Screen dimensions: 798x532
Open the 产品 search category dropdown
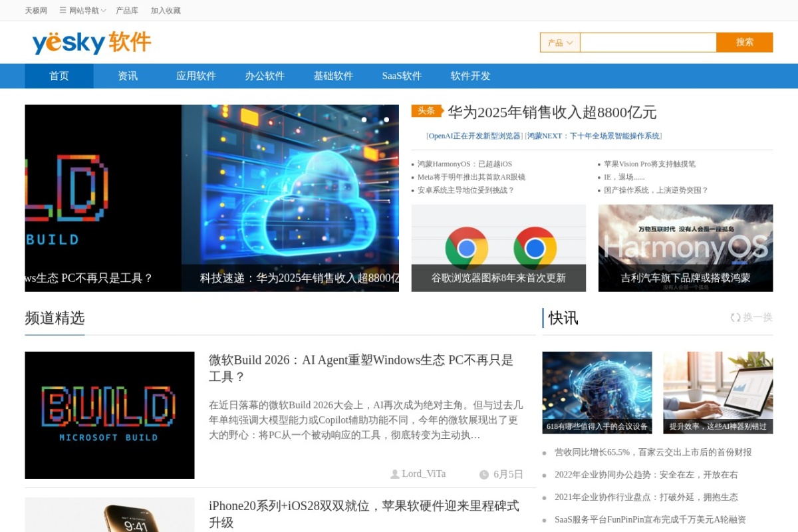(560, 43)
